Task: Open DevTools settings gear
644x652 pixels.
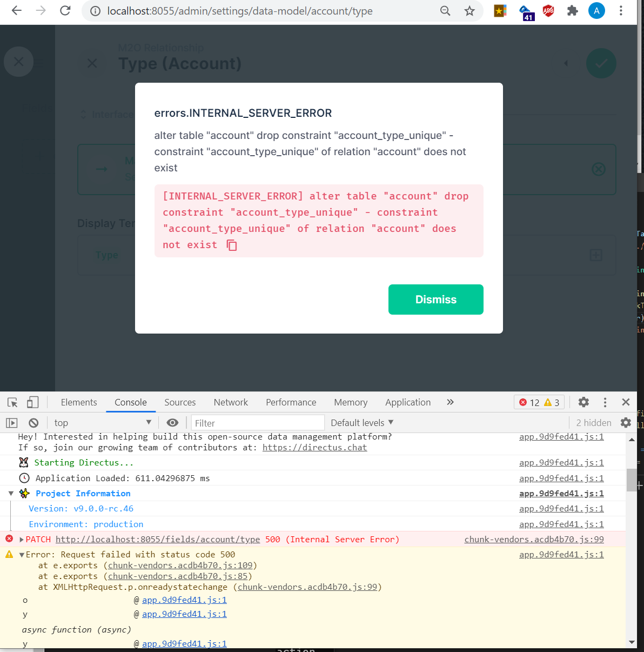Action: tap(583, 402)
